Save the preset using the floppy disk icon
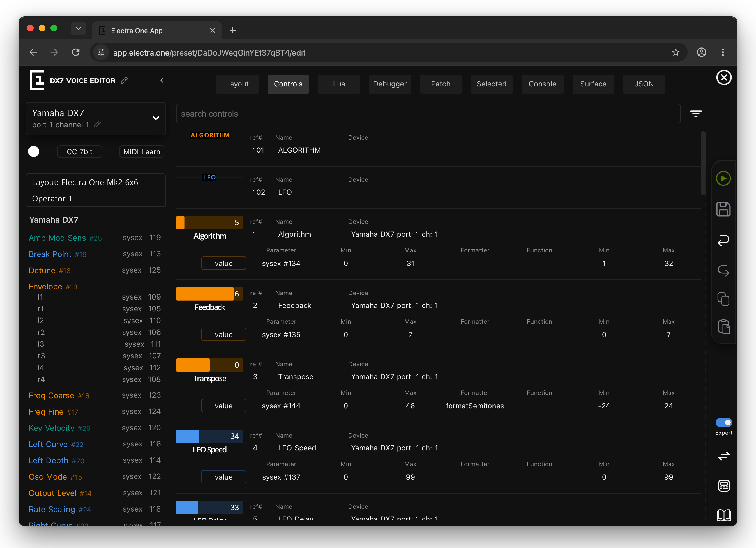756x548 pixels. tap(723, 209)
